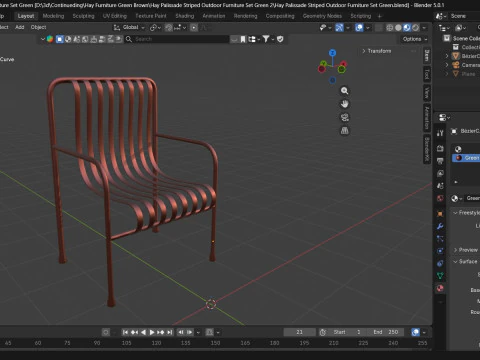480x360 pixels.
Task: Click the pan hand viewport gizmo
Action: pos(344,104)
